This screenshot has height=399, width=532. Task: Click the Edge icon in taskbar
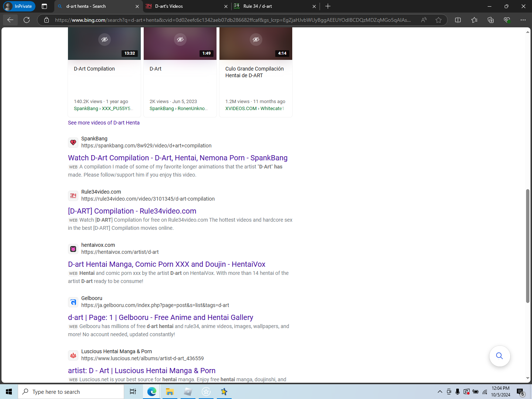click(x=151, y=392)
